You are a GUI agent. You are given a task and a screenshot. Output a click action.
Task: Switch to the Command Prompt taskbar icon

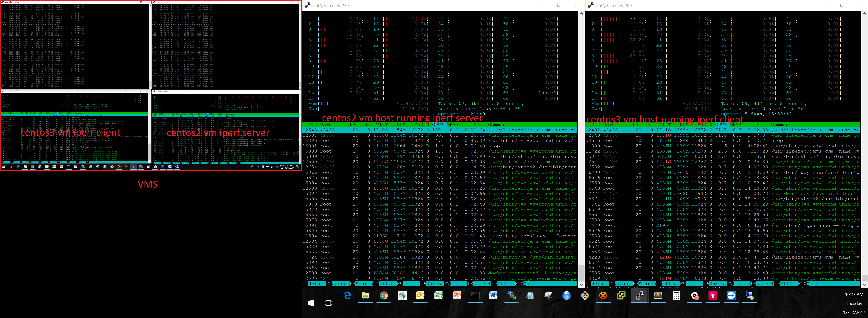[x=475, y=296]
